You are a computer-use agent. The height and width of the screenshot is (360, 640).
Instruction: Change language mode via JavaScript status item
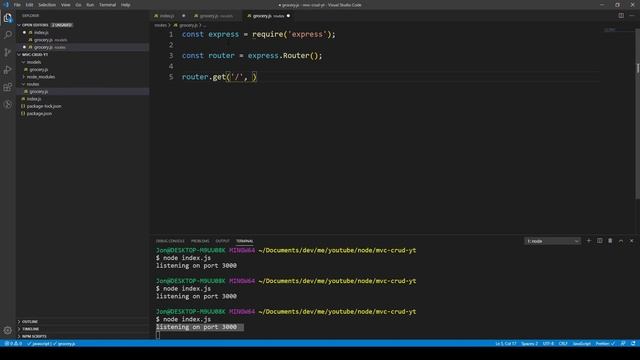[582, 344]
